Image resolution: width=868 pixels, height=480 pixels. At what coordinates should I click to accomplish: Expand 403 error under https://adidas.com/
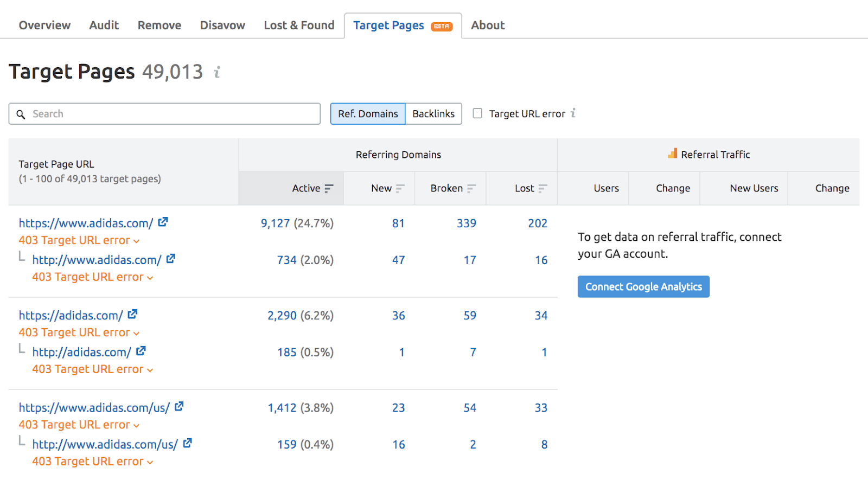(79, 332)
